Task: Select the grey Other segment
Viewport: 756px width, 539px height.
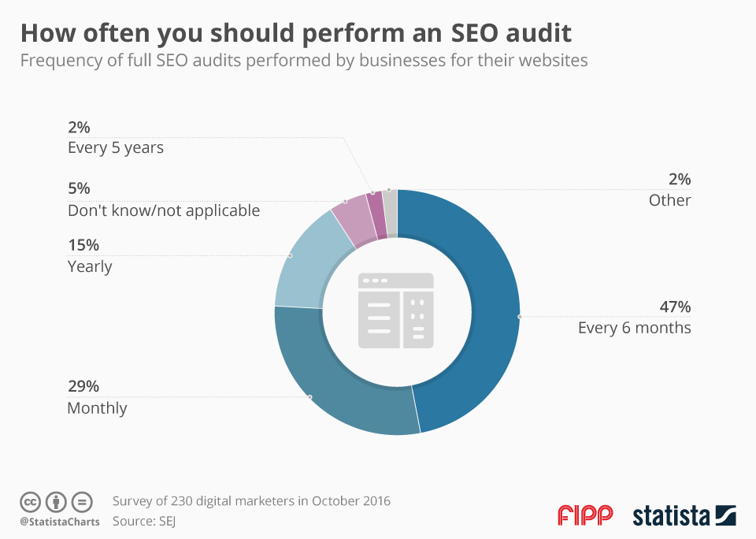Action: [x=391, y=214]
